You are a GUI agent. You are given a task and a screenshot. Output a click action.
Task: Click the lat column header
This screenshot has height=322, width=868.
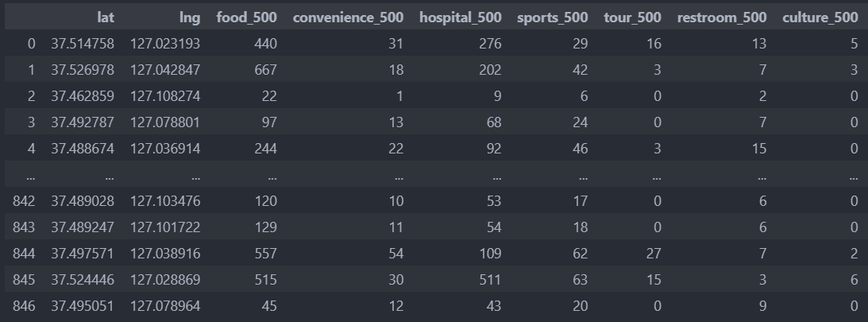106,17
